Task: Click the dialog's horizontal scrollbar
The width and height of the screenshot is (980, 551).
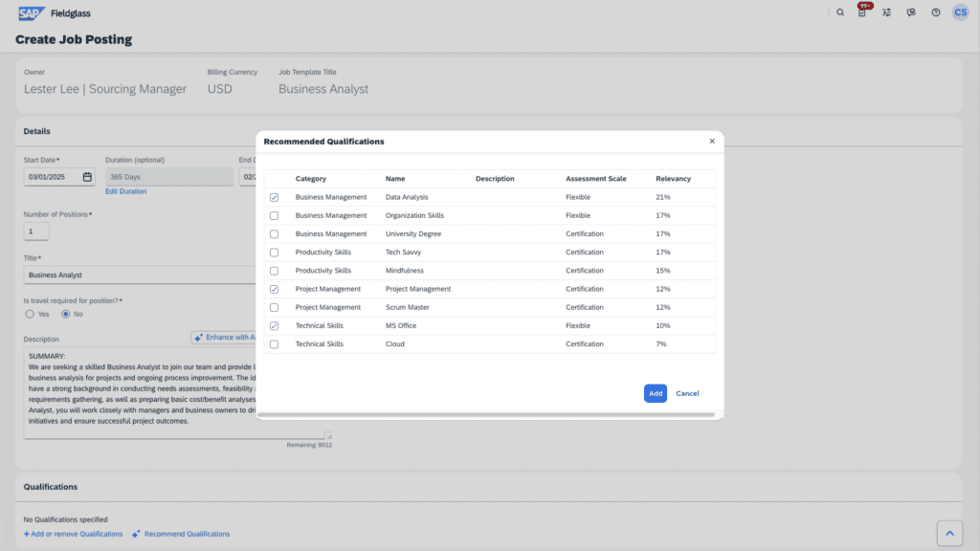Action: click(x=488, y=415)
